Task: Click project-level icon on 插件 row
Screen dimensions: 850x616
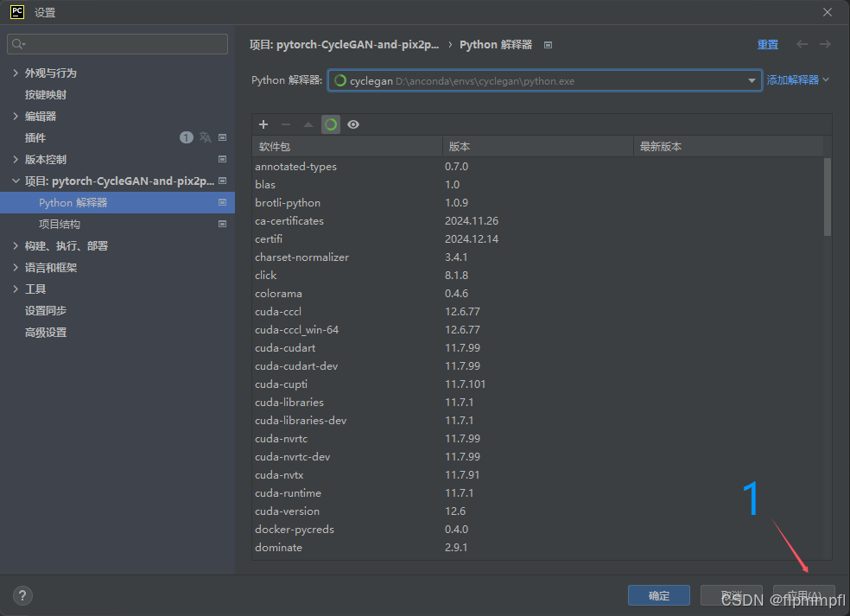Action: 222,137
